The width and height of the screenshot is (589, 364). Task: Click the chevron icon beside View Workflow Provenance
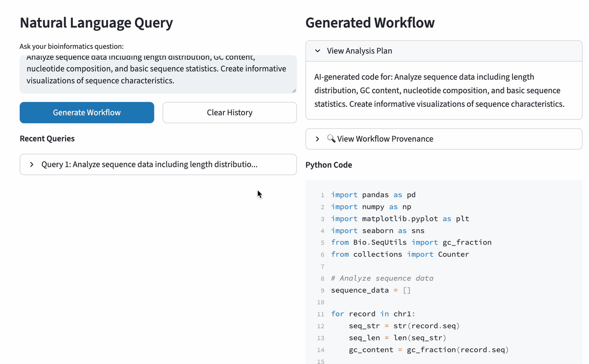(x=318, y=139)
